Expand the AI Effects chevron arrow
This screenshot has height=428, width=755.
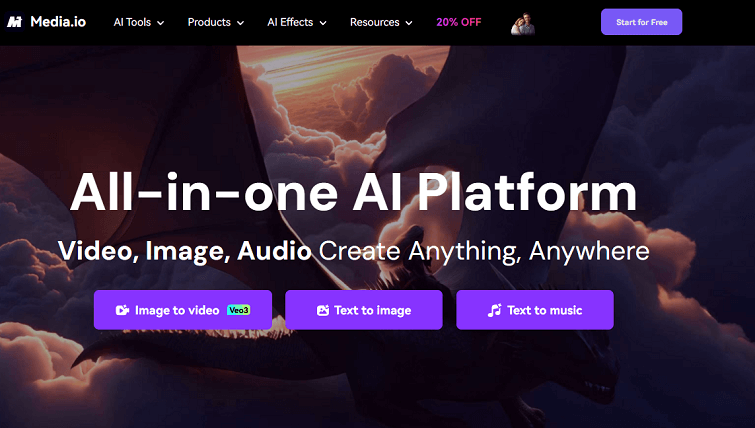click(x=323, y=23)
